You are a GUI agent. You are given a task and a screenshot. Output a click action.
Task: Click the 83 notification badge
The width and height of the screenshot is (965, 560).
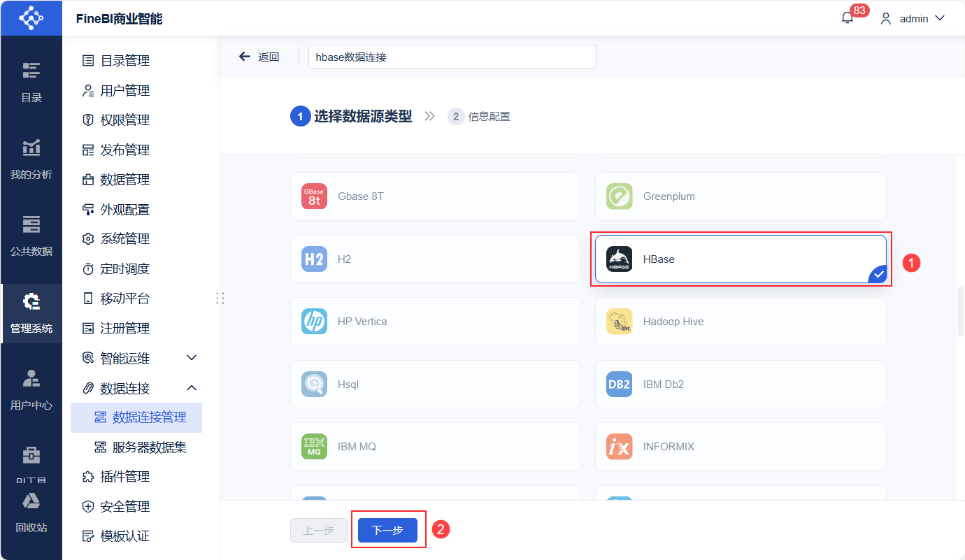point(859,10)
